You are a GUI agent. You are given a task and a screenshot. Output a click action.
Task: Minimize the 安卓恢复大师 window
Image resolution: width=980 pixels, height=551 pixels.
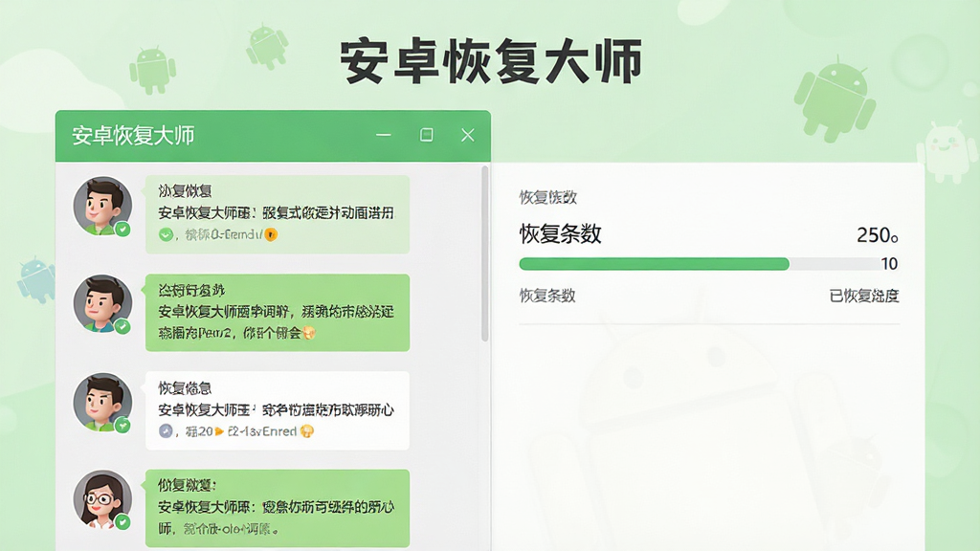383,135
